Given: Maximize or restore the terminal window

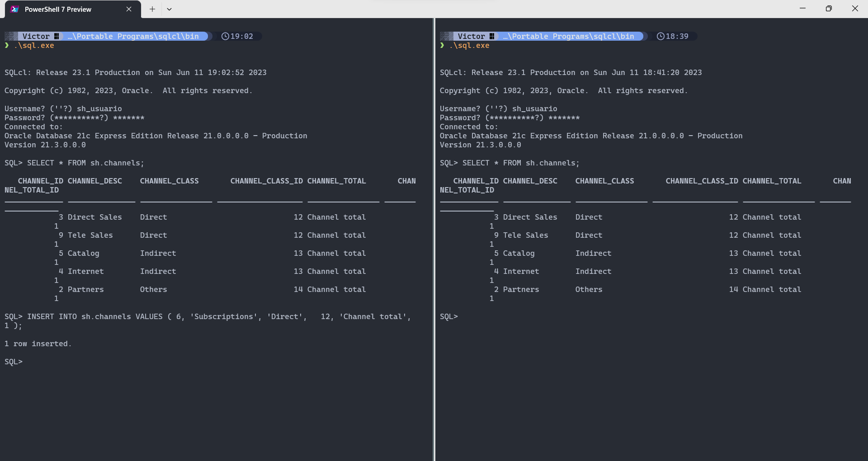Looking at the screenshot, I should click(829, 9).
